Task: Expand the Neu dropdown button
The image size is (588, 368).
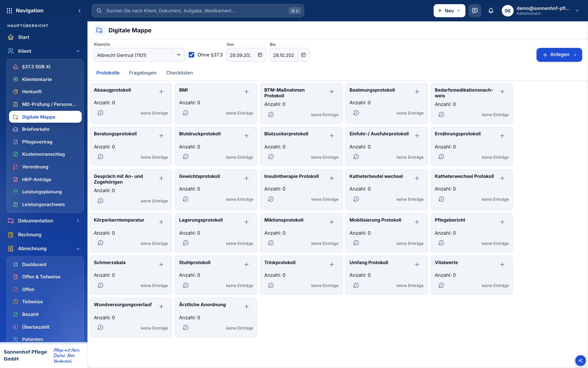Action: tap(449, 11)
